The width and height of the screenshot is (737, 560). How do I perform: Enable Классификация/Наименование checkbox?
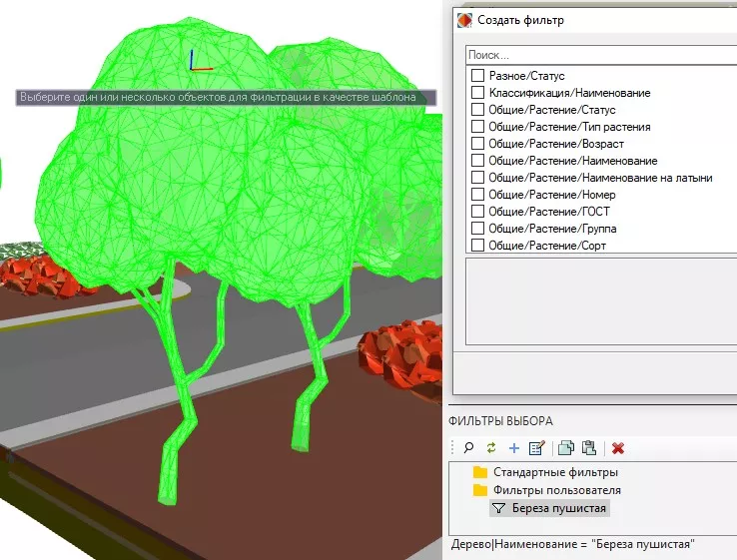click(478, 93)
